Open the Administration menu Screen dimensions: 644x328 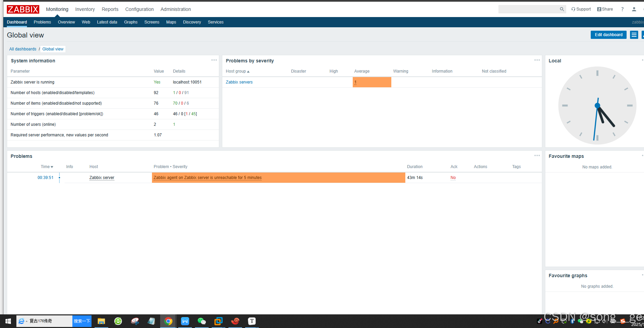[176, 9]
